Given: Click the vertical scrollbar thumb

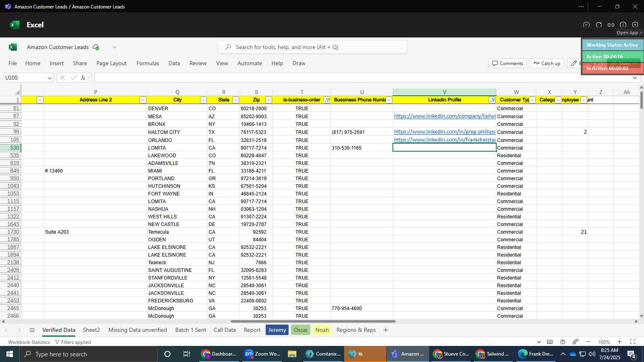Looking at the screenshot, I should click(642, 99).
